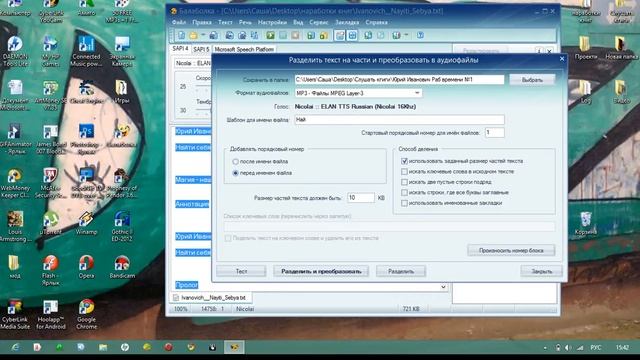
Task: Open the Проекты folder on desktop
Action: 586,48
